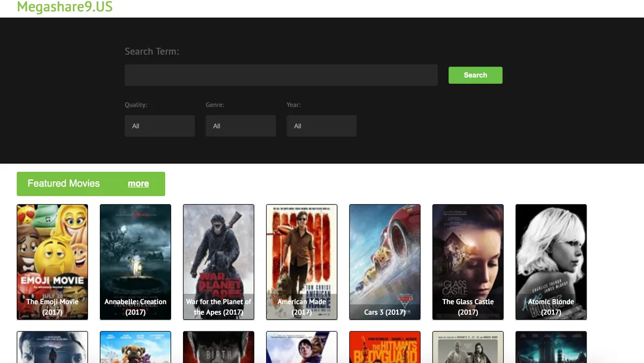Open the 'Birth' red poster in second row
Image resolution: width=644 pixels, height=363 pixels.
coord(218,347)
